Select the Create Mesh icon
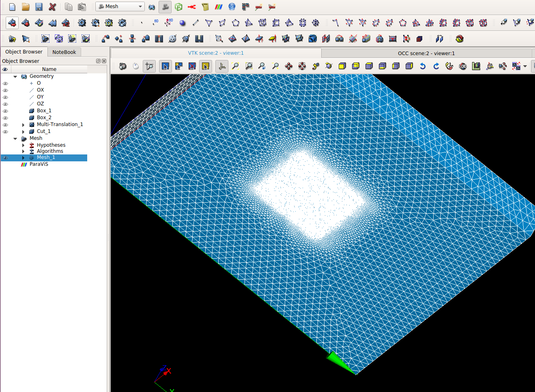 point(12,23)
